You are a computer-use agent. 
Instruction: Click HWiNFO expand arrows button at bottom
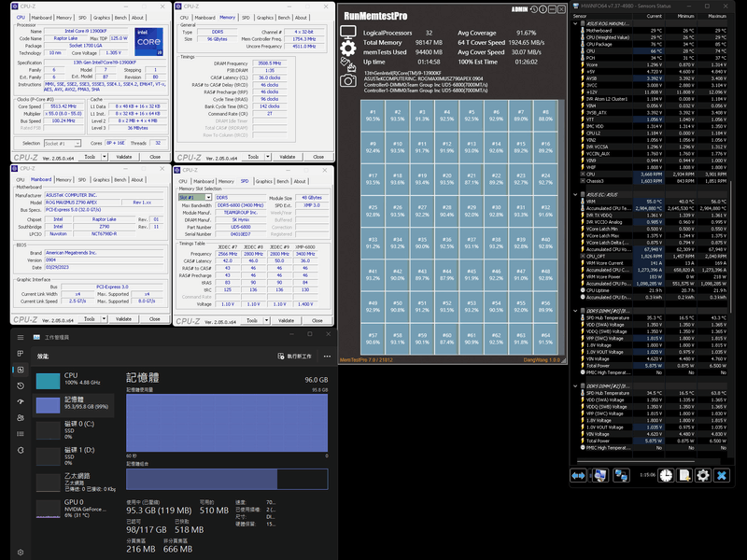(x=578, y=475)
